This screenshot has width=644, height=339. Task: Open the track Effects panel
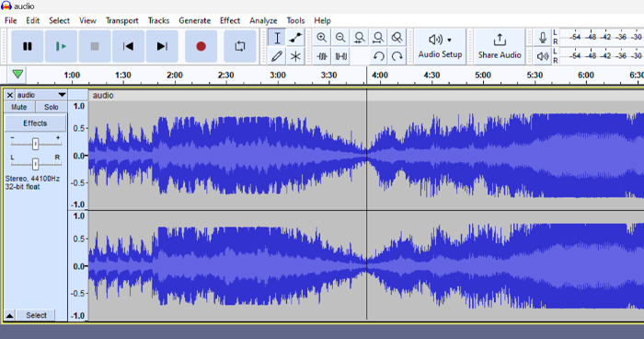35,123
